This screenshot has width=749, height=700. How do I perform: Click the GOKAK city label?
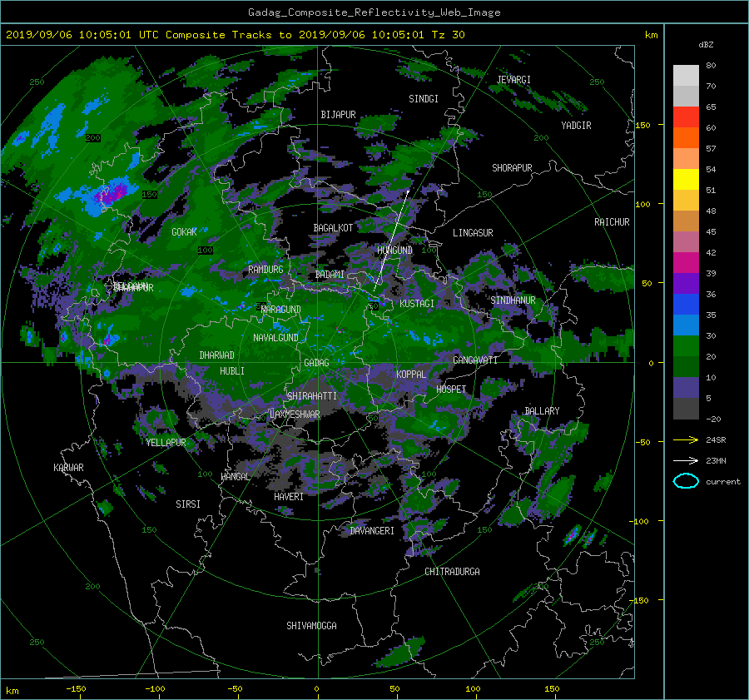coord(185,231)
